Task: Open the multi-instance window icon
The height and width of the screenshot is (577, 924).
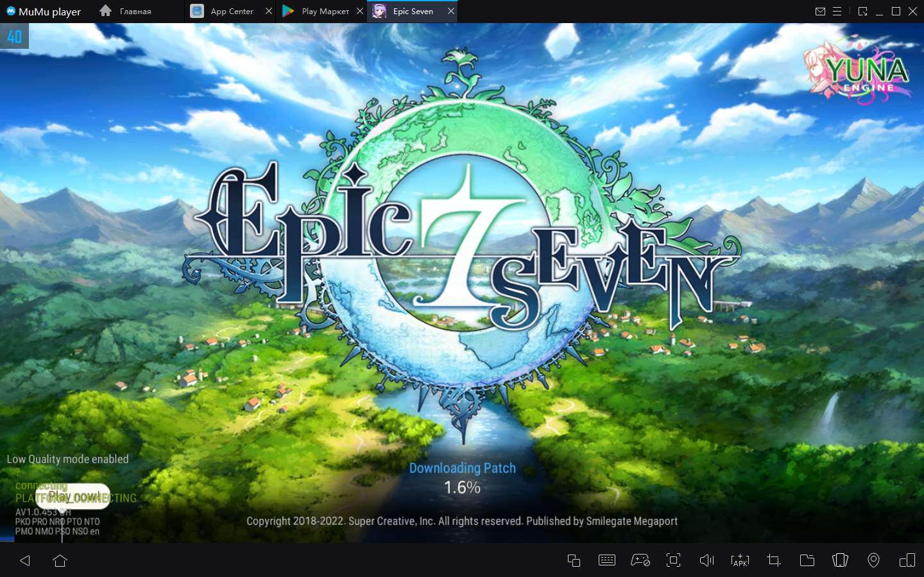Action: click(x=574, y=560)
